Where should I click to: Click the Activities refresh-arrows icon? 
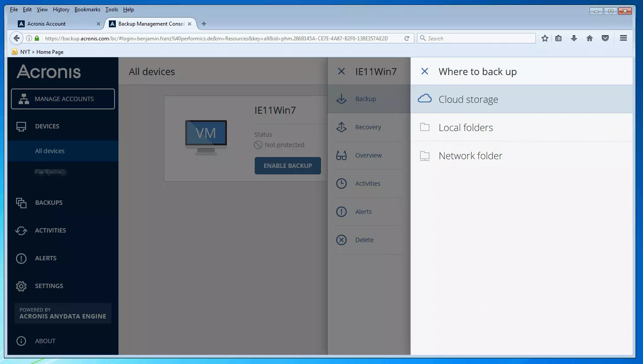point(21,230)
